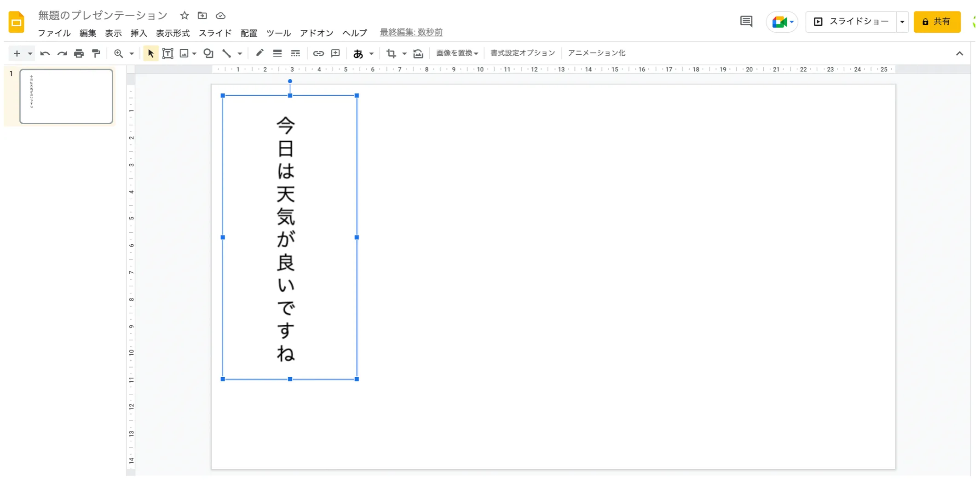This screenshot has height=483, width=980.
Task: Click the border color pencil icon
Action: 259,53
